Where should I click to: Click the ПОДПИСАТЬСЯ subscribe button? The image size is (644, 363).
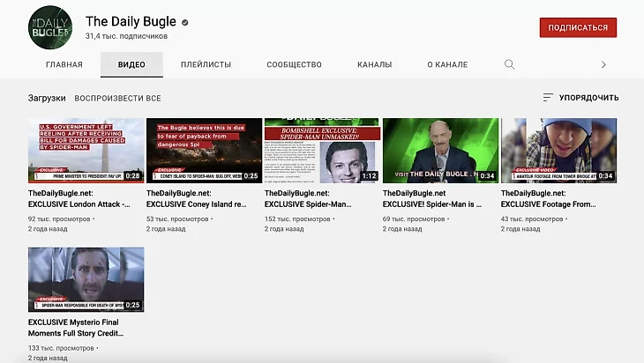tap(578, 27)
